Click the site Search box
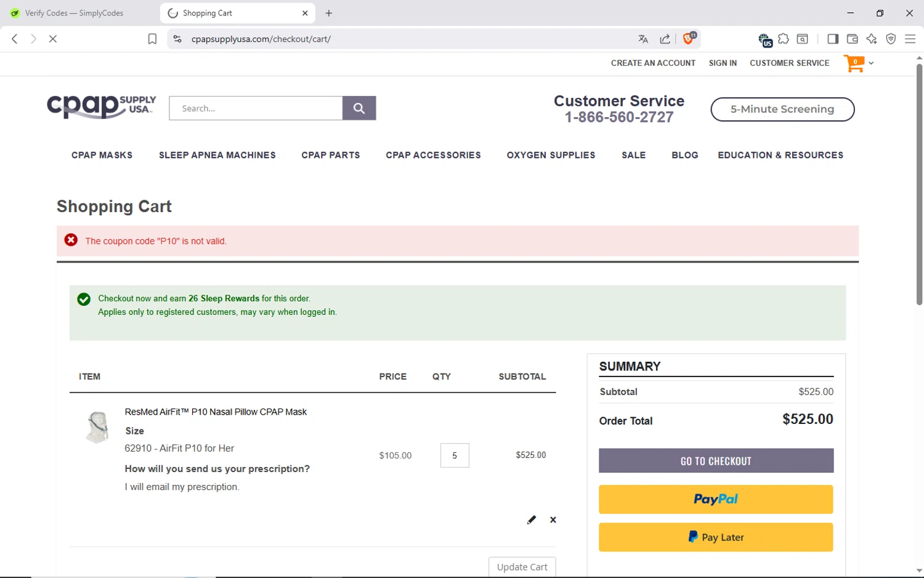924x578 pixels. coord(256,108)
